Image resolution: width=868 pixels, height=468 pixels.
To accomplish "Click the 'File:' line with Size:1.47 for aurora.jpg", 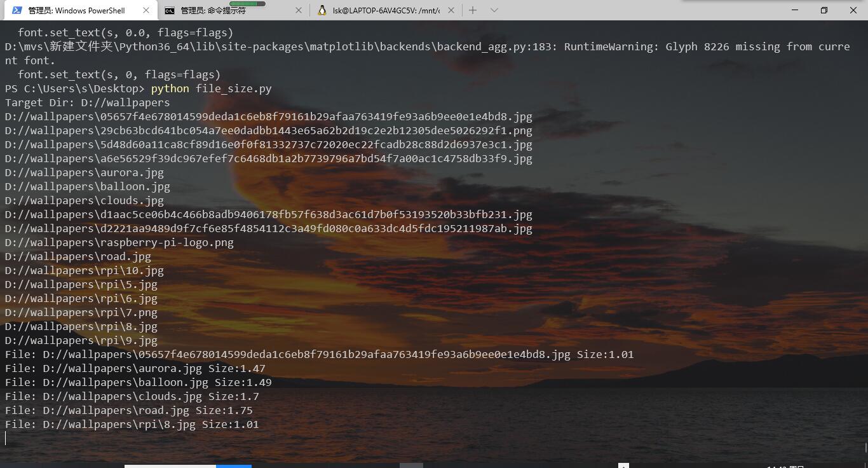I will 135,368.
